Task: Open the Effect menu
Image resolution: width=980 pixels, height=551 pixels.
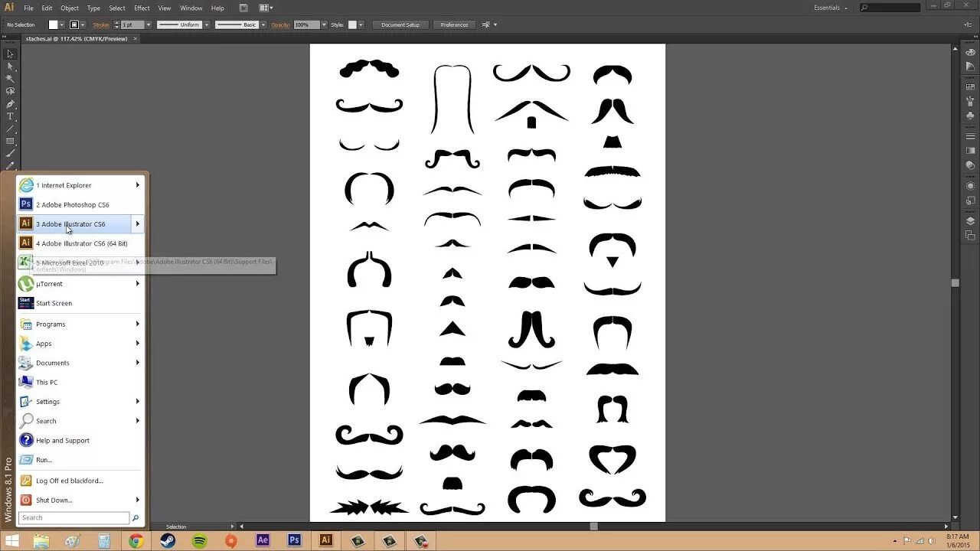Action: (142, 8)
